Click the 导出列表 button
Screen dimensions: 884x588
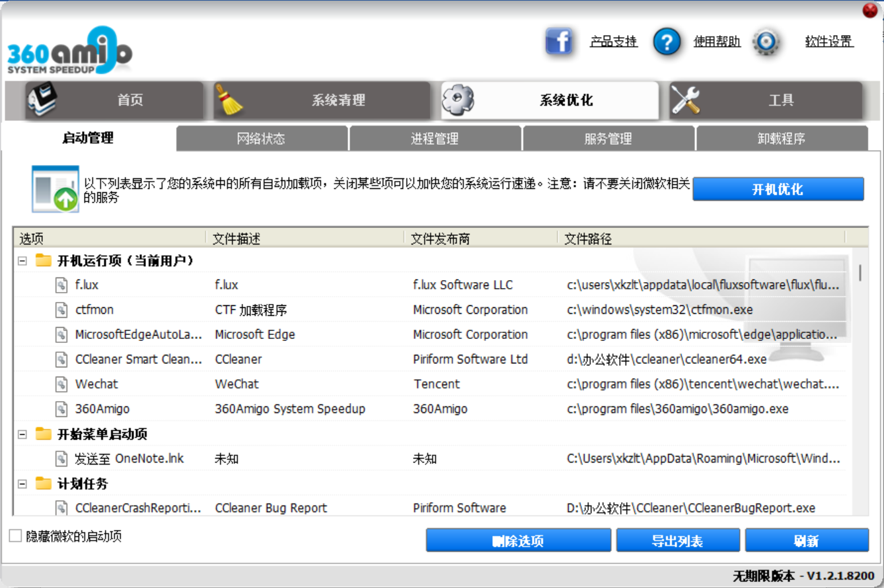pos(677,540)
